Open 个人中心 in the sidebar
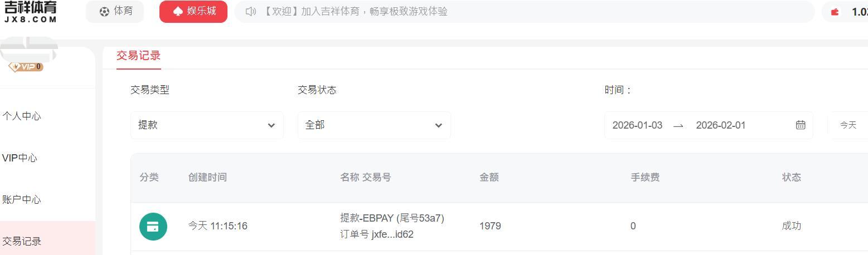This screenshot has width=868, height=255. [x=22, y=116]
